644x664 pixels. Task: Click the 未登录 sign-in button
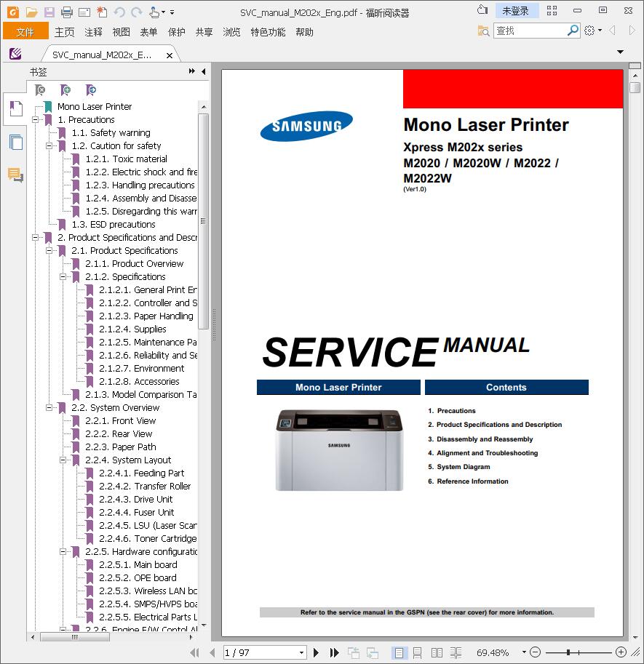[x=515, y=11]
